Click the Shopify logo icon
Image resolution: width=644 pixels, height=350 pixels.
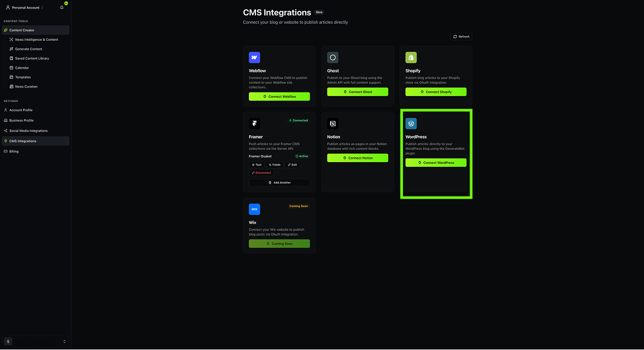pos(411,57)
